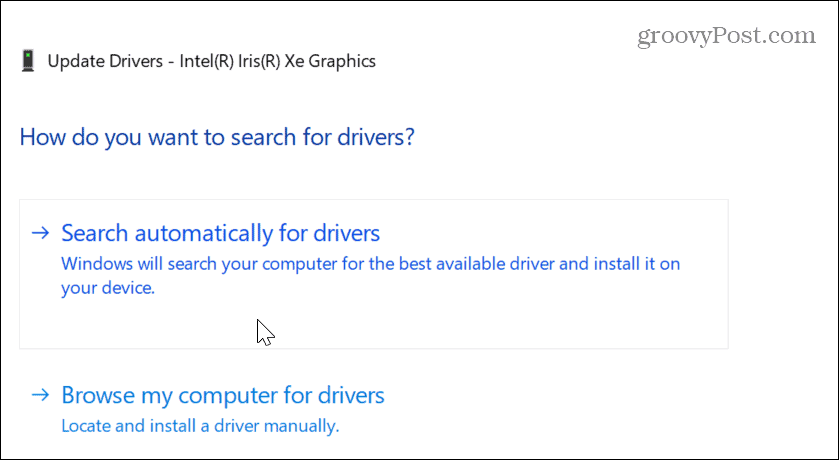Click 'Intel(R) Iris(R) Xe Graphics' in the title
Image resolution: width=839 pixels, height=460 pixels.
pos(277,62)
